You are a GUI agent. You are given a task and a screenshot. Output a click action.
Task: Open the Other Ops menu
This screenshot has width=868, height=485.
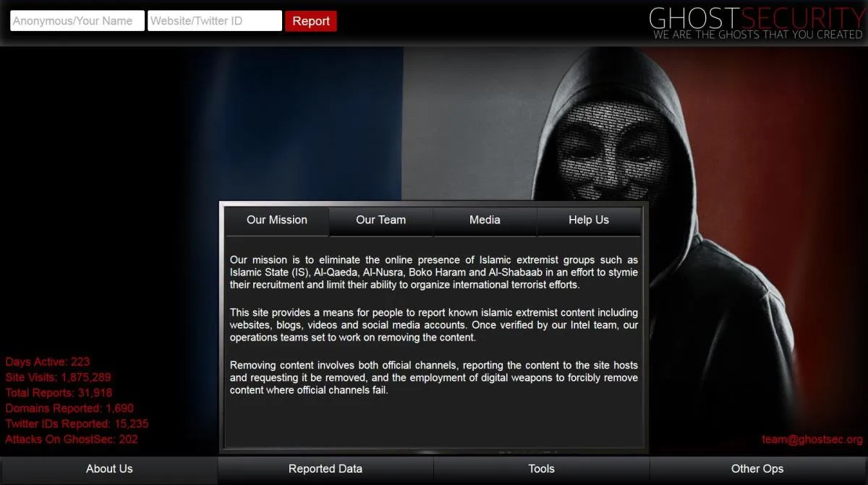(757, 469)
